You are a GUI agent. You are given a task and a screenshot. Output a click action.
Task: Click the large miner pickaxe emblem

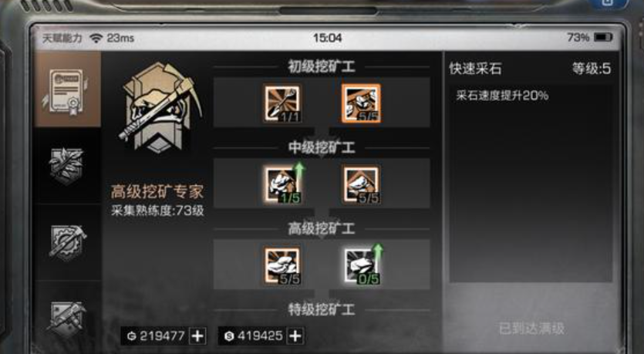pyautogui.click(x=160, y=106)
